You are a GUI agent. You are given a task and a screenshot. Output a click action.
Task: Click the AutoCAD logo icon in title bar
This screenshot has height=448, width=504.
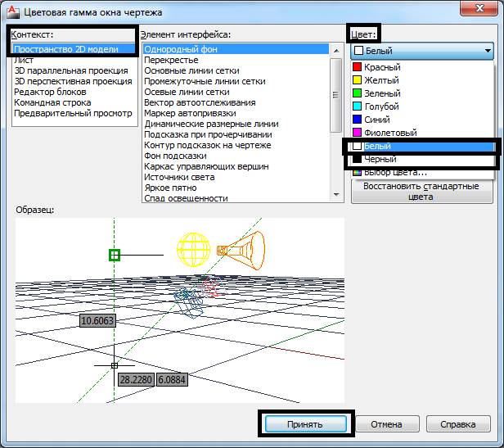(x=10, y=11)
